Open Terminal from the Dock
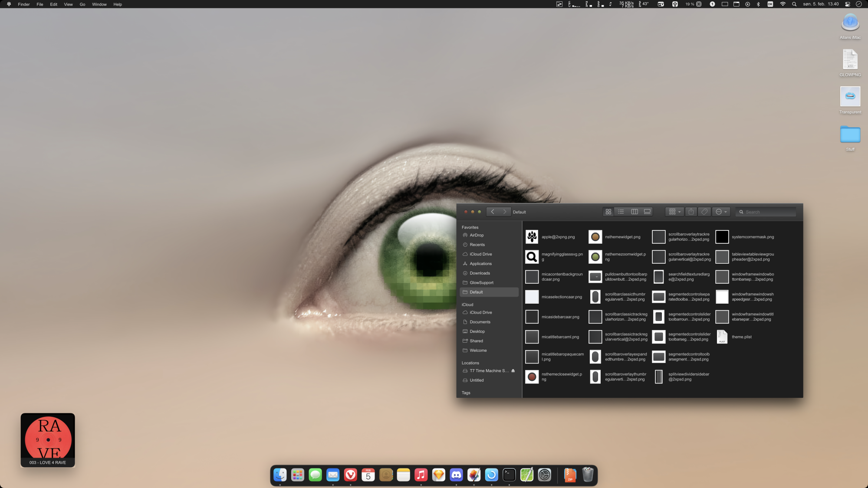Image resolution: width=868 pixels, height=488 pixels. click(509, 475)
